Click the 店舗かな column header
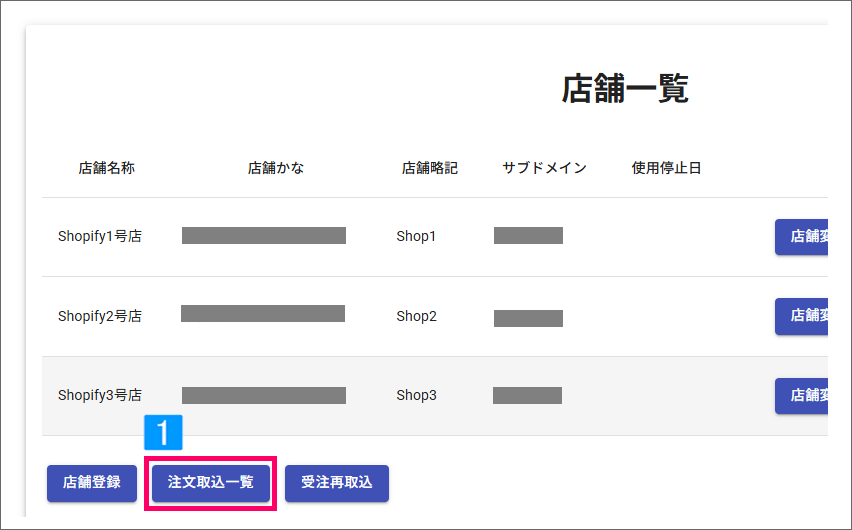 [276, 168]
